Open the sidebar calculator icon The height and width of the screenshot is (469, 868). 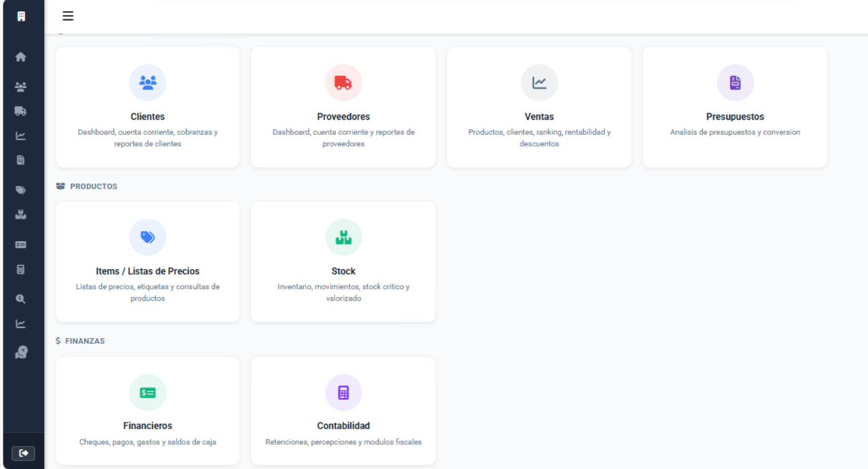pyautogui.click(x=21, y=270)
